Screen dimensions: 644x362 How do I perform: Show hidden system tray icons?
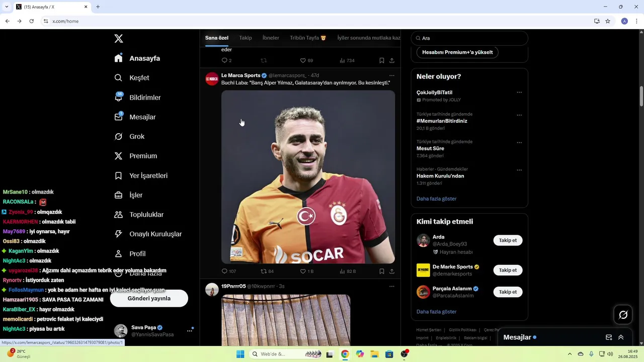[x=570, y=354]
